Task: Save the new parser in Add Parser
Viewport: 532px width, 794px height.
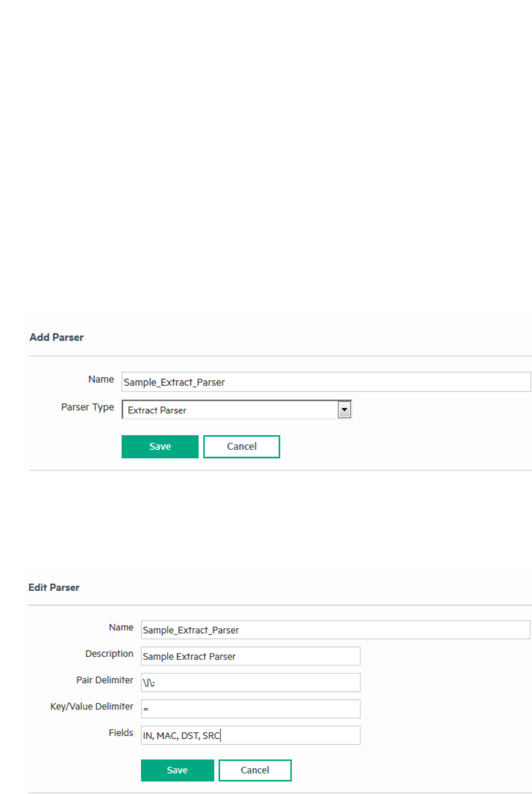Action: click(160, 447)
